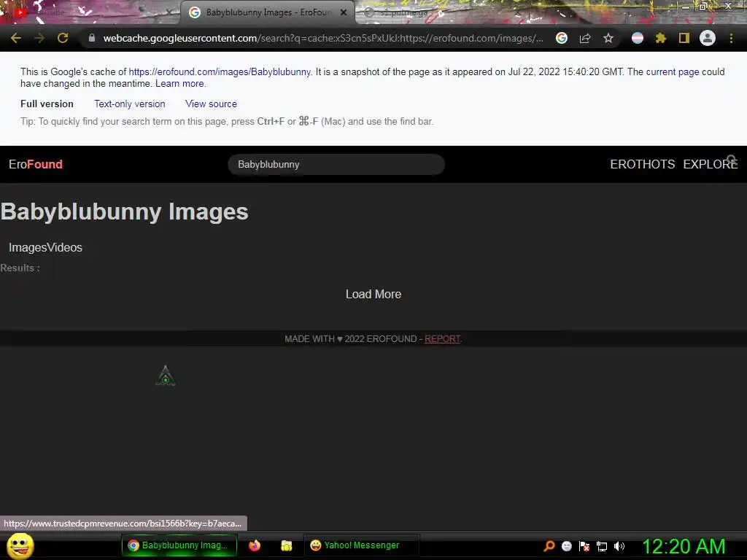Screen dimensions: 747x560
Task: Go back using the browser back arrow
Action: point(16,38)
